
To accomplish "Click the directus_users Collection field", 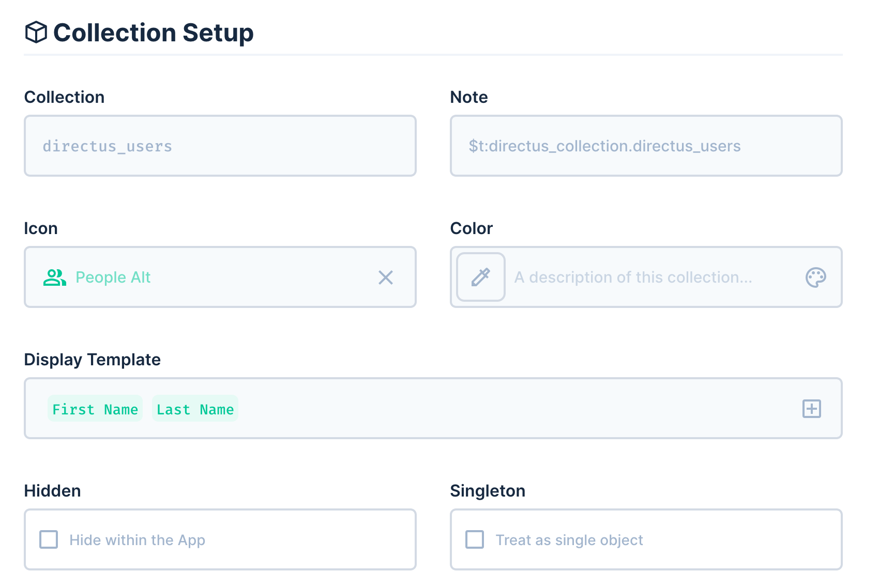I will tap(220, 146).
